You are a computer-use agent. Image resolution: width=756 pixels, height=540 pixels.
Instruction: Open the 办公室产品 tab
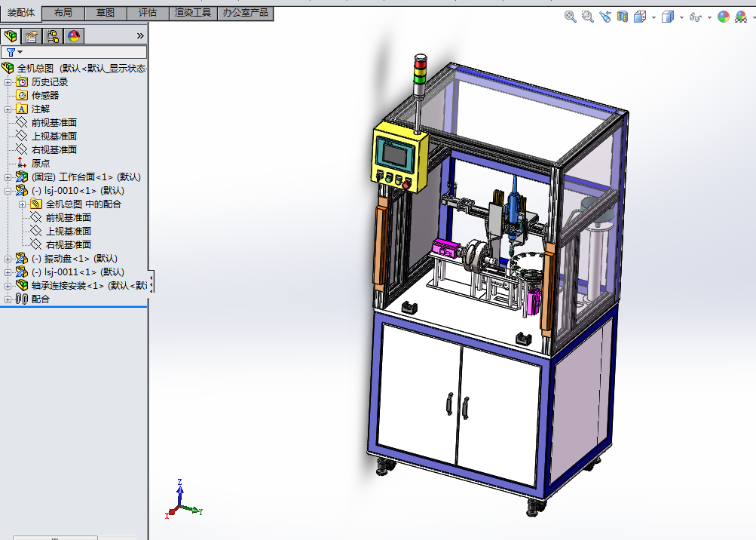click(x=246, y=13)
